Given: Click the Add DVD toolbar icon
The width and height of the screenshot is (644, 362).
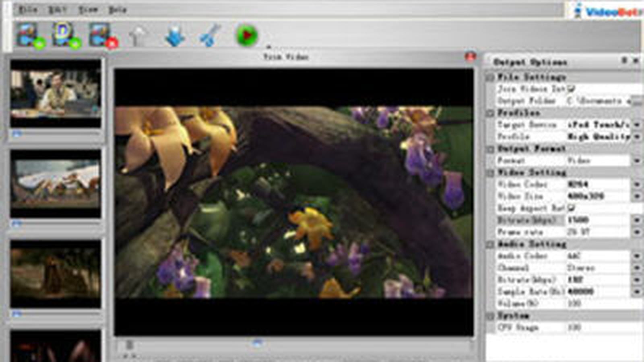Looking at the screenshot, I should [66, 36].
